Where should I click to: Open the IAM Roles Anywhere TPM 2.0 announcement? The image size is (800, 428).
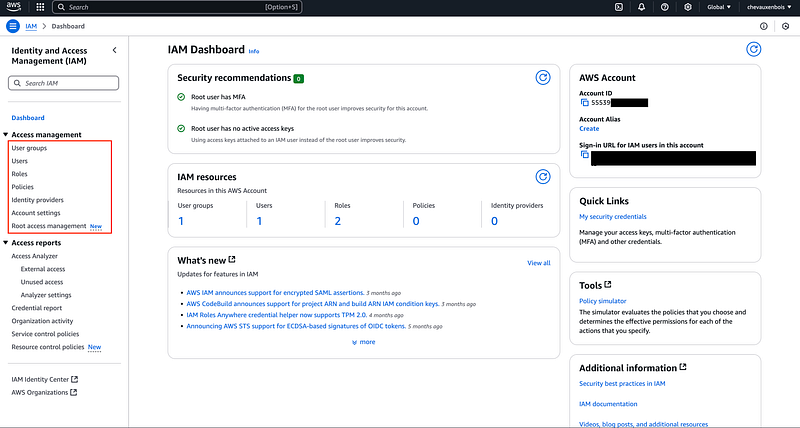pos(277,315)
